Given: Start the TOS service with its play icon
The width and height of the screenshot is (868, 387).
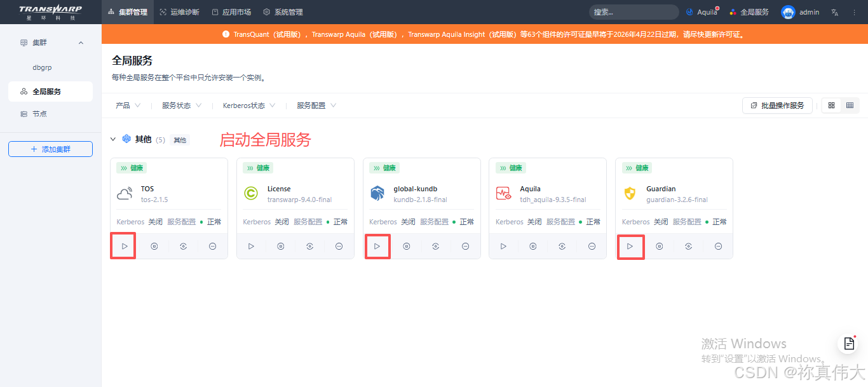Looking at the screenshot, I should 125,246.
